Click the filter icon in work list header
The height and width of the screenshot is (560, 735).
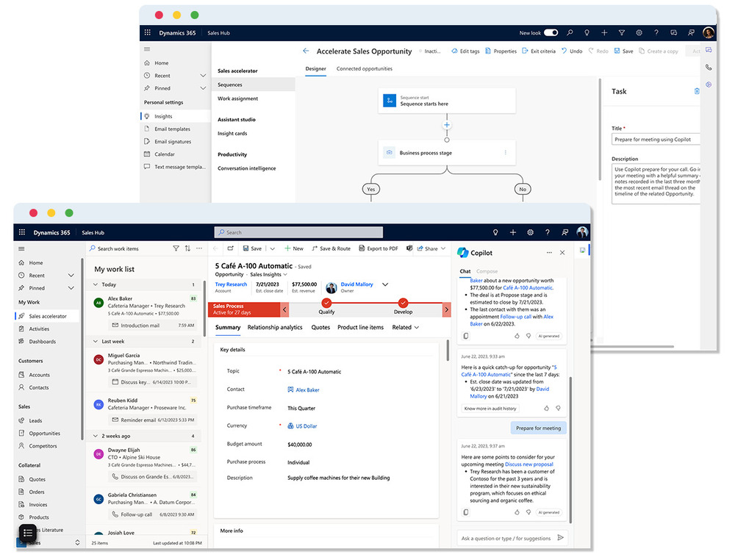[x=176, y=249]
